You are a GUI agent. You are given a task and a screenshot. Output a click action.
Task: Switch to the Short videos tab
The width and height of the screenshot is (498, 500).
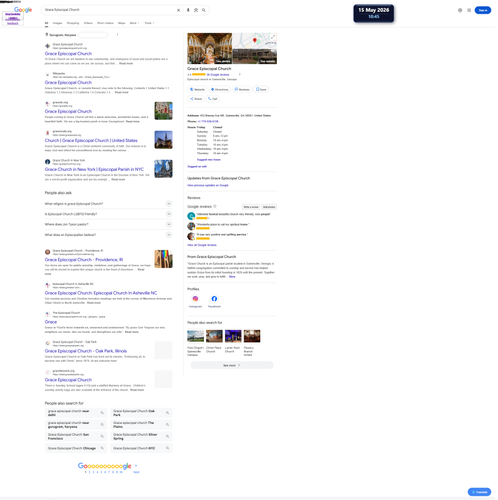(105, 23)
